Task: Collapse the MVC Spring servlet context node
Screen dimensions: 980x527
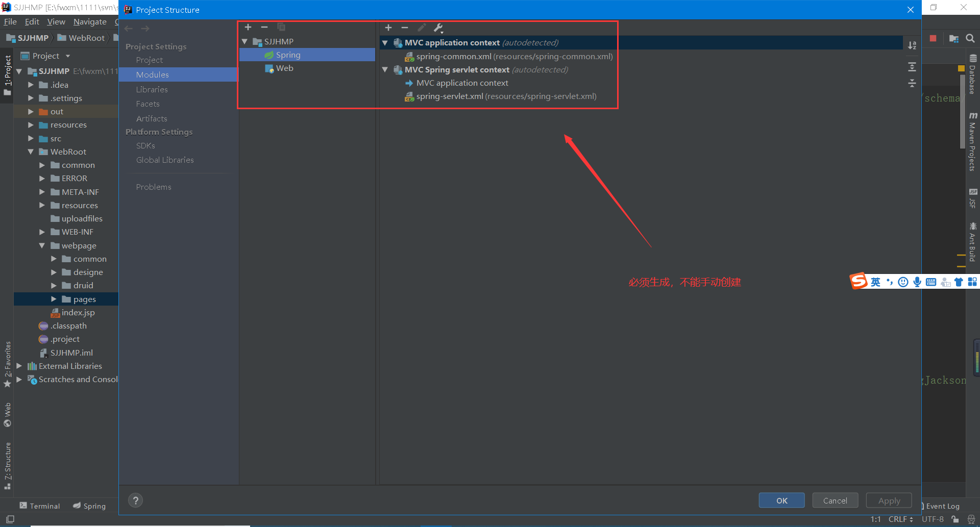Action: tap(385, 69)
